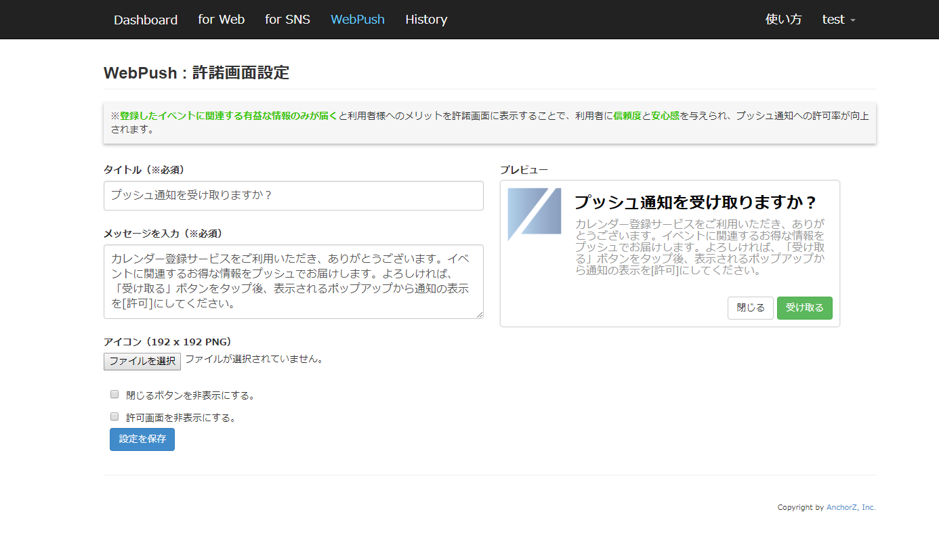Open the test user dropdown menu
Screen dimensions: 939x560
839,20
